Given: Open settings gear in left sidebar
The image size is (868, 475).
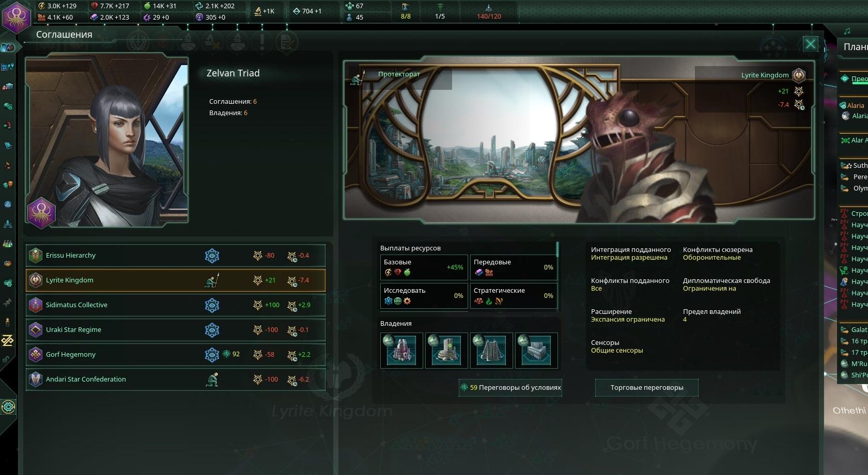Looking at the screenshot, I should coord(8,407).
